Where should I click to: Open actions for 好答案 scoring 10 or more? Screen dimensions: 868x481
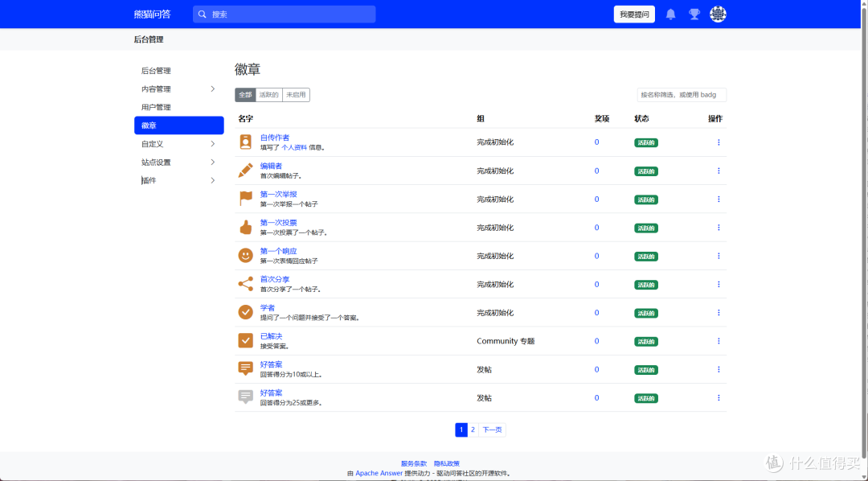coord(719,370)
